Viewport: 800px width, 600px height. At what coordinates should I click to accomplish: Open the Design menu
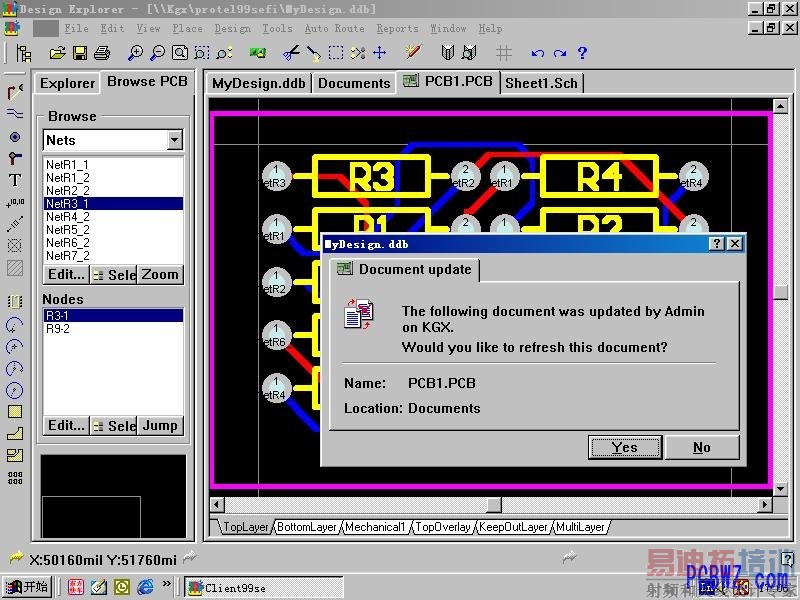pos(233,29)
